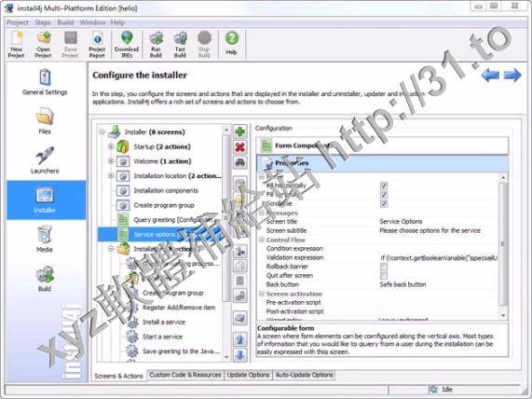The image size is (532, 399).
Task: Open the Build step in sidebar
Action: pos(45,279)
